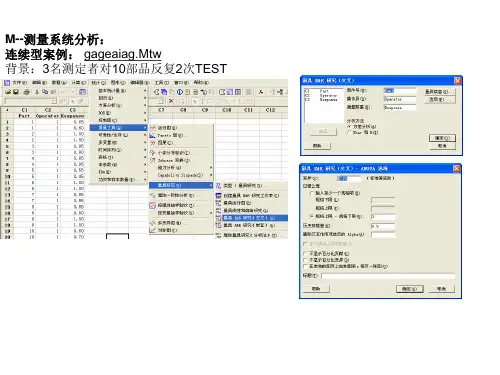
Task: Click the Open file toolbar icon
Action: [x=8, y=92]
